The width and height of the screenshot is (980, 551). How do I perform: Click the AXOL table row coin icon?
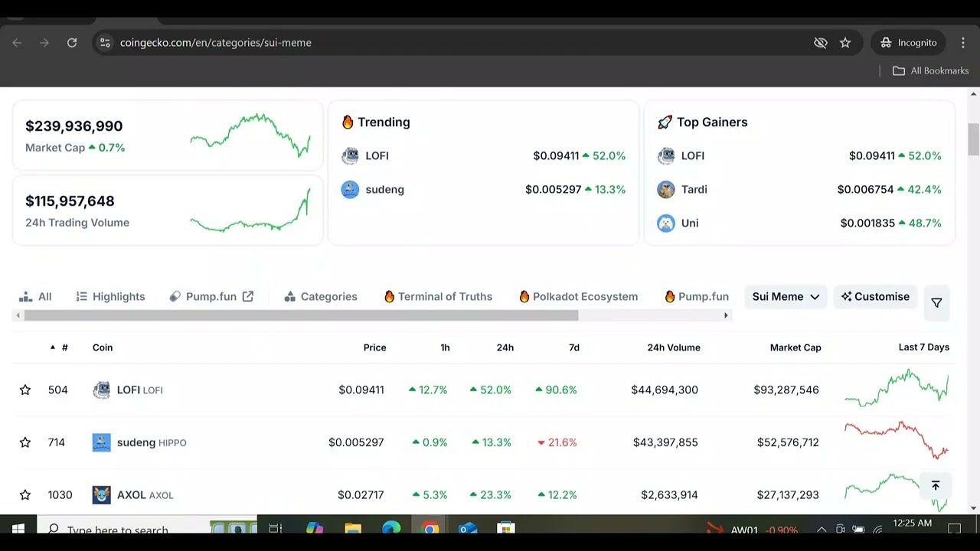(102, 495)
